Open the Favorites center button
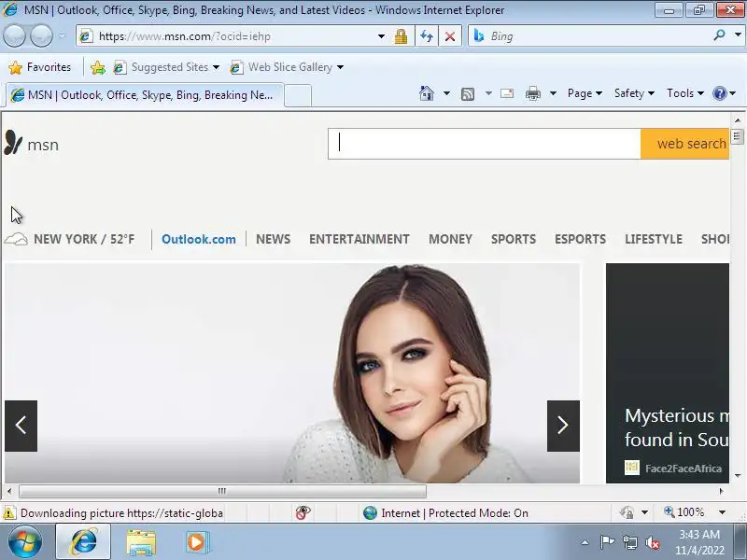Viewport: 747px width, 560px height. [x=40, y=67]
